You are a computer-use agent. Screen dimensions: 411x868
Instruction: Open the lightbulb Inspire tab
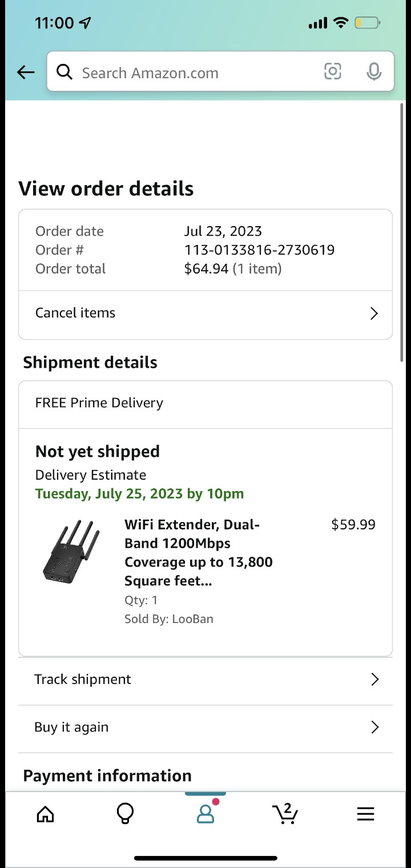[x=125, y=814]
